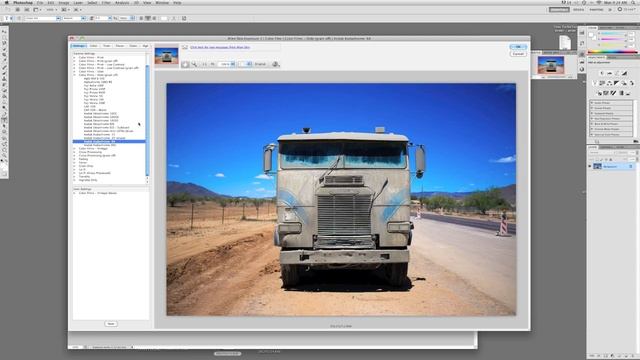
Task: Select the hand tool in Exposure preview toolbar
Action: [x=185, y=64]
